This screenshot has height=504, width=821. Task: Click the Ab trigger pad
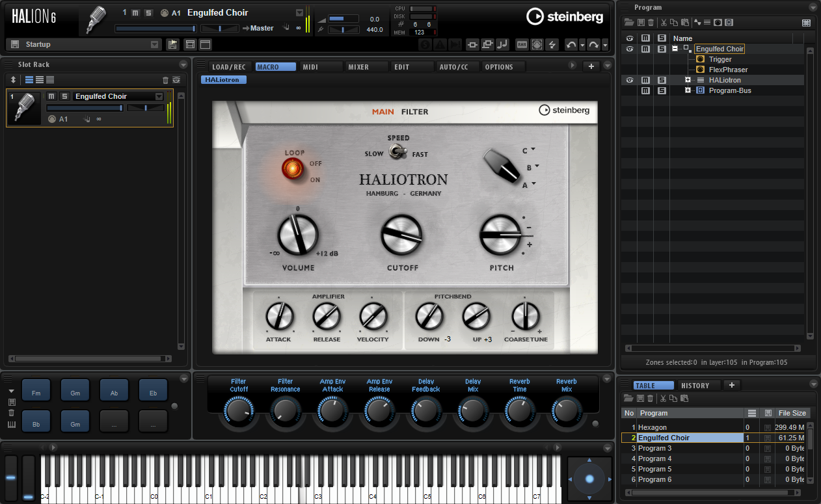(114, 390)
